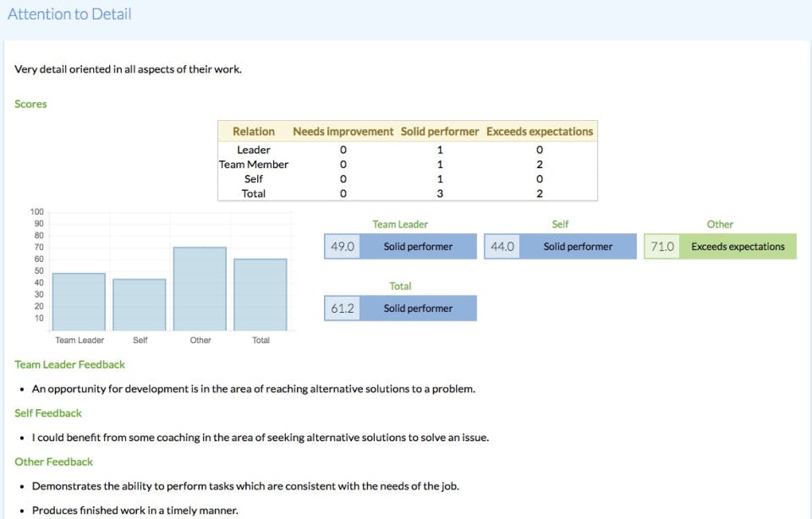
Task: Click Self's blue 'Solid performer' badge
Action: pyautogui.click(x=578, y=246)
